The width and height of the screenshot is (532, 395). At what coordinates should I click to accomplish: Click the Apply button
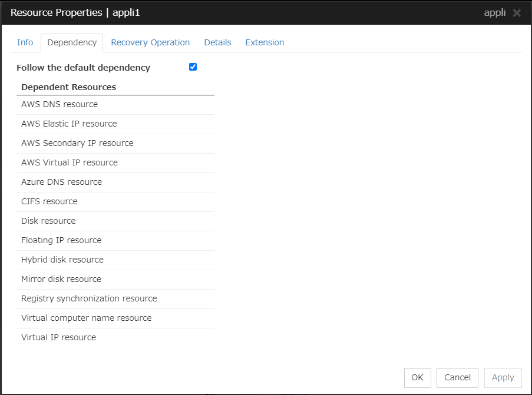[x=503, y=378]
